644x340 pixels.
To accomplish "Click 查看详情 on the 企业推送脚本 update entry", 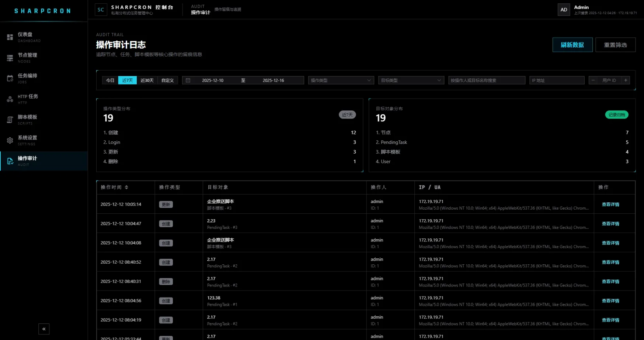I will (x=610, y=204).
